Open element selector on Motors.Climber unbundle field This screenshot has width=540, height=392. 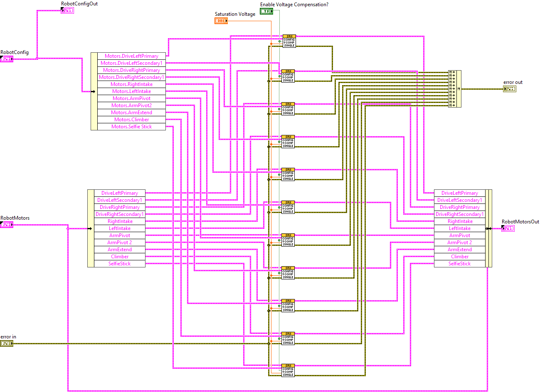tap(132, 119)
